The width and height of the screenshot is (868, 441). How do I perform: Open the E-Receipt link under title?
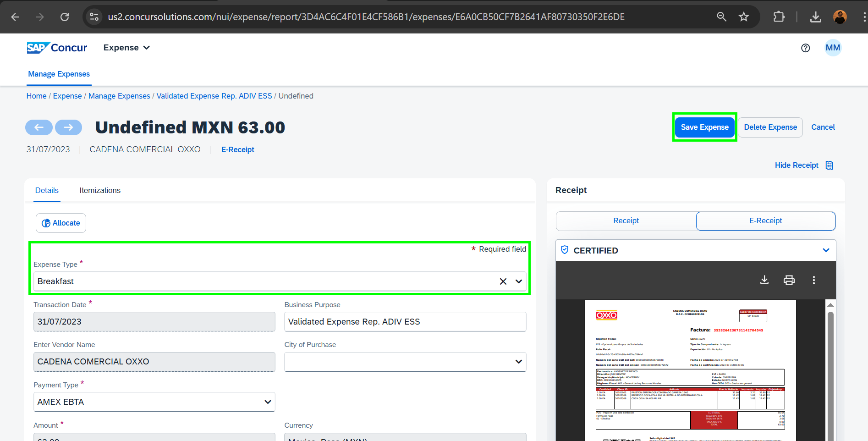[237, 150]
